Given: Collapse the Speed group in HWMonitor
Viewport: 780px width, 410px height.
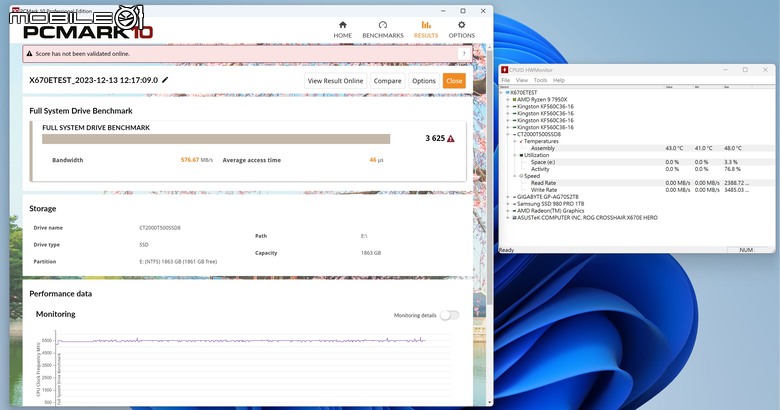Looking at the screenshot, I should point(515,176).
